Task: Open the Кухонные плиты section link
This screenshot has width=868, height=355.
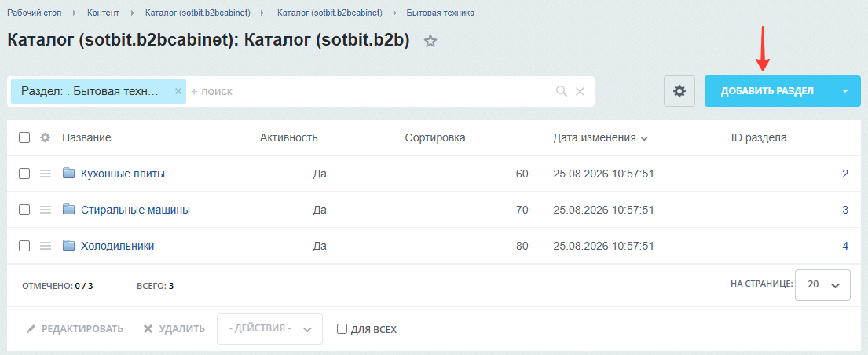Action: pyautogui.click(x=123, y=174)
